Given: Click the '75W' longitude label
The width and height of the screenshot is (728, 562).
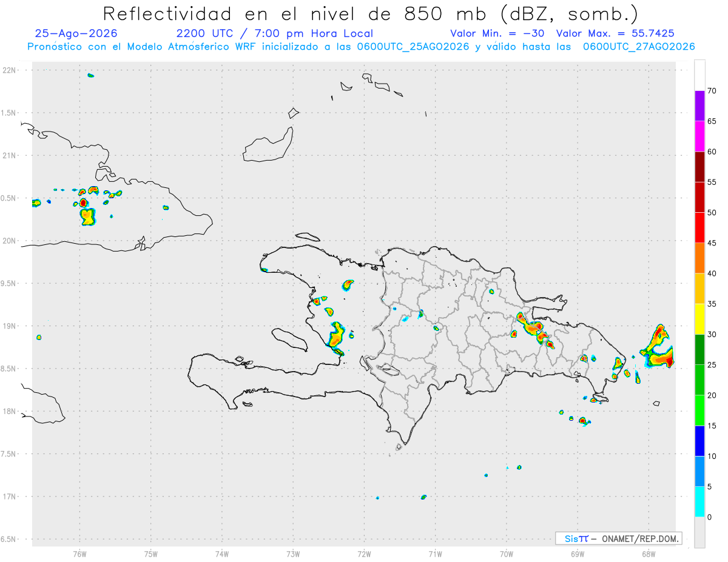Looking at the screenshot, I should pos(151,554).
